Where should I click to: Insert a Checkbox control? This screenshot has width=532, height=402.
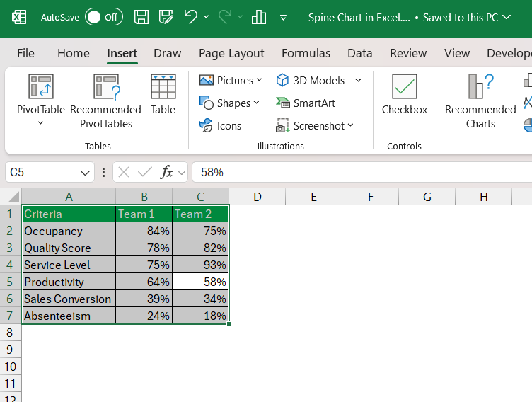[x=405, y=94]
